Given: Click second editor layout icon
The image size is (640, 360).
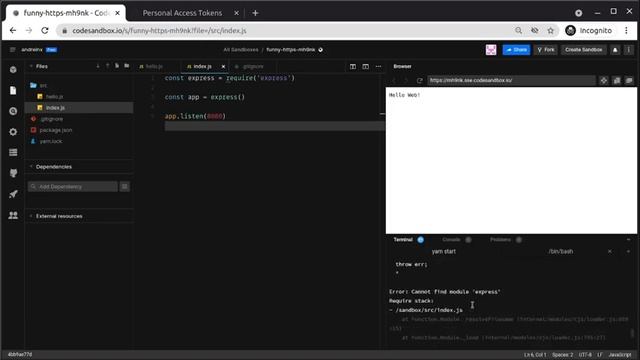Looking at the screenshot, I should coord(365,67).
